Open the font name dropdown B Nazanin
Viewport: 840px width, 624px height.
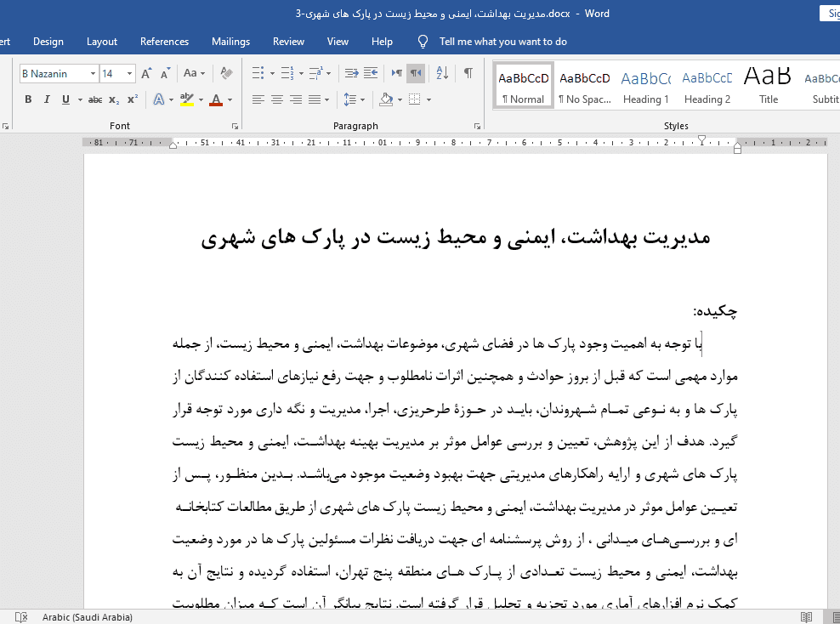(93, 73)
